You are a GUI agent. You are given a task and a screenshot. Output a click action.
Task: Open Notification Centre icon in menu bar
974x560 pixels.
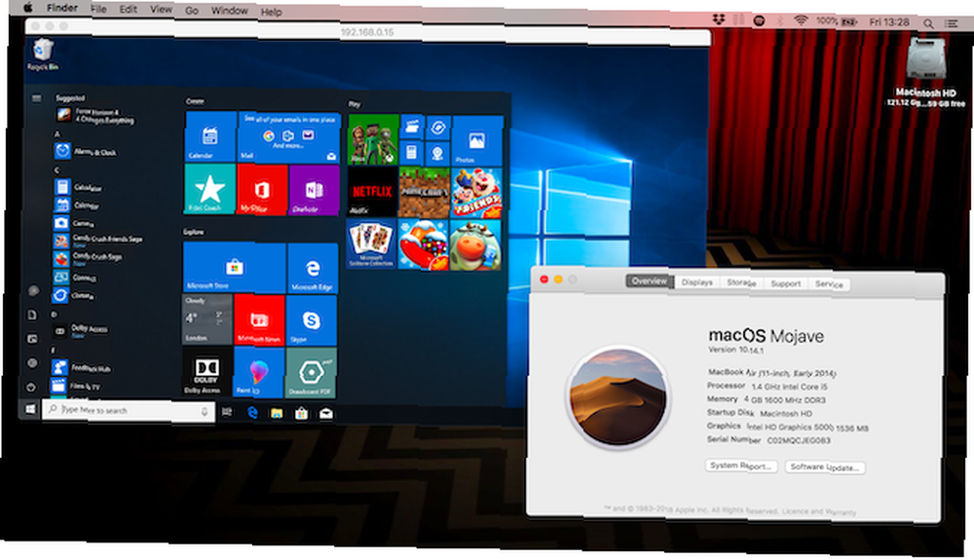[952, 23]
